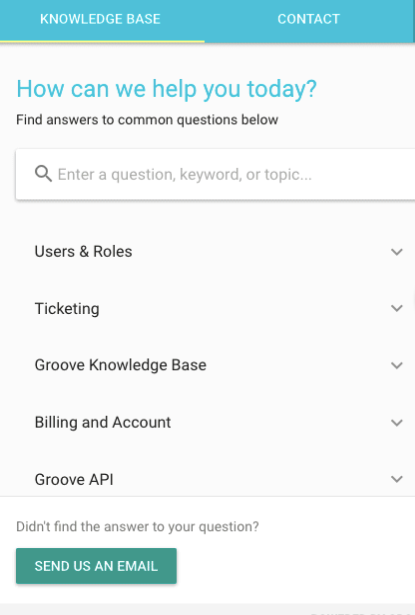Expand the Ticketing chevron arrow
415x615 pixels.
coord(397,309)
